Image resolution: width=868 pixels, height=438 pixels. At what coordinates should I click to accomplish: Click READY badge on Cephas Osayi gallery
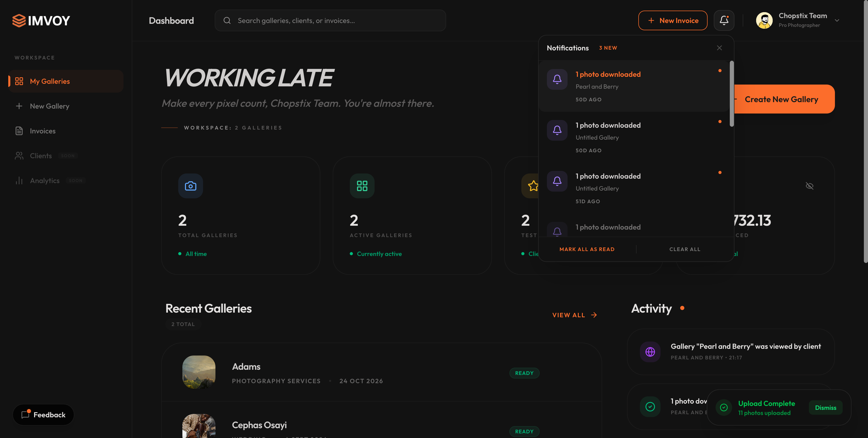(524, 432)
